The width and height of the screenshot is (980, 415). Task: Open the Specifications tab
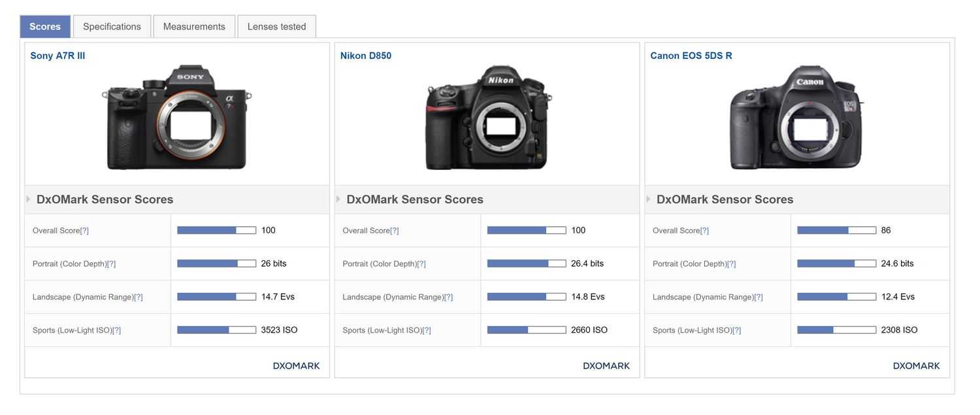(x=112, y=27)
